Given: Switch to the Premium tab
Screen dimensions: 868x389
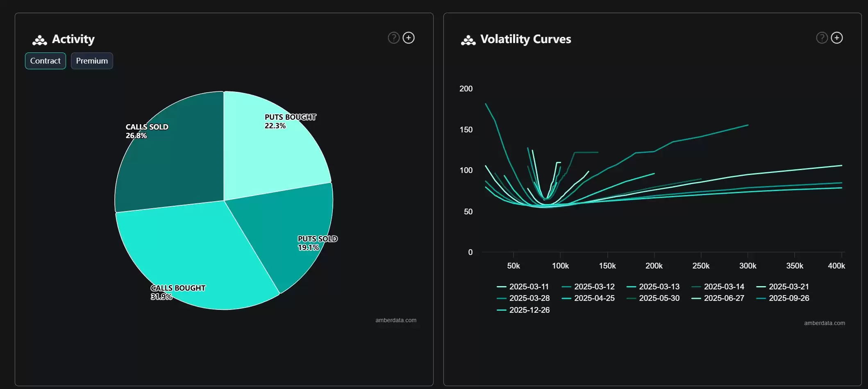Looking at the screenshot, I should coord(92,61).
